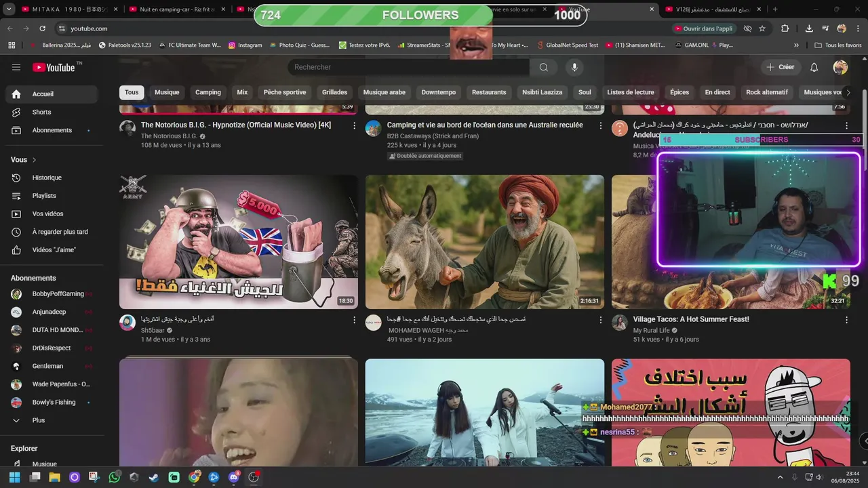Open options menu for Camping et vie video
868x488 pixels.
click(600, 125)
